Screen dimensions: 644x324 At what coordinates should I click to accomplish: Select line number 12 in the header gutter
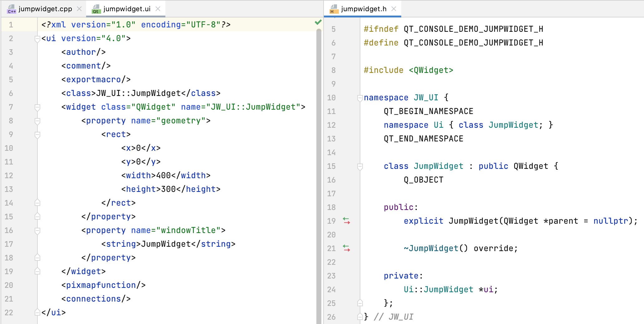point(331,125)
